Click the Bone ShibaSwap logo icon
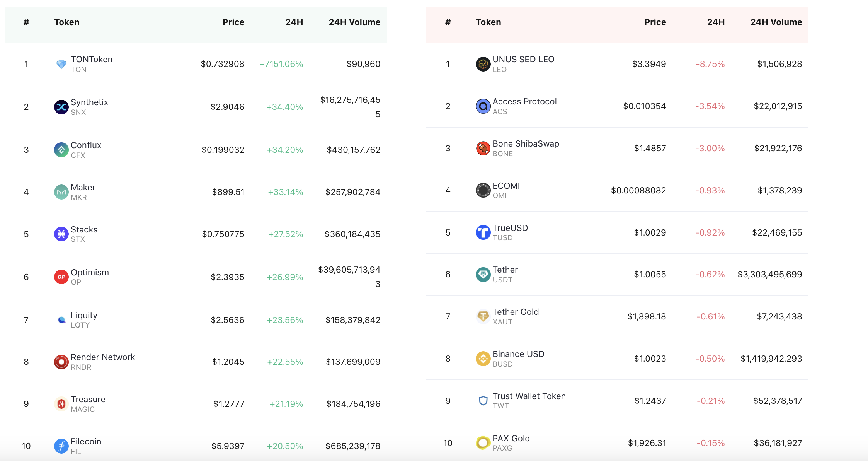The width and height of the screenshot is (868, 461). (x=483, y=148)
